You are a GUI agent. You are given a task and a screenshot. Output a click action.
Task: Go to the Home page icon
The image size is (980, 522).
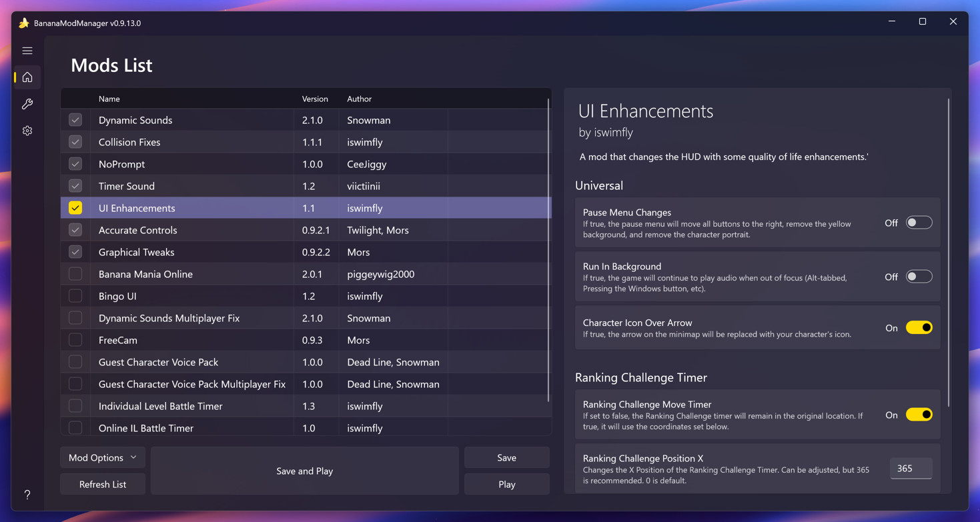(27, 77)
